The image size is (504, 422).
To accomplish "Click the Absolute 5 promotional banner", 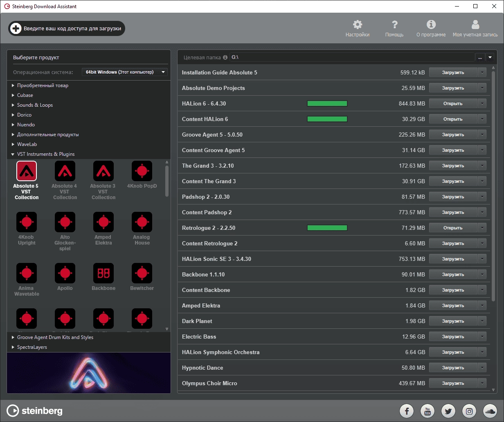I will coord(89,373).
